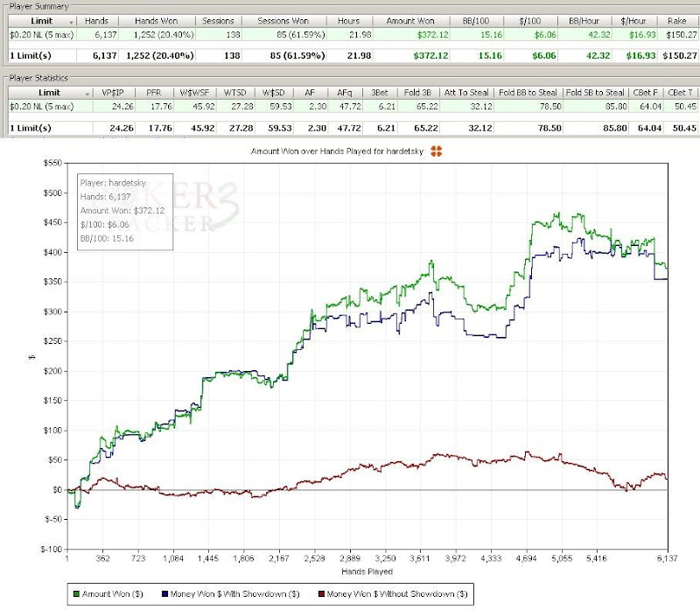This screenshot has height=610, width=700.
Task: Click the green Amount Won legend swatch
Action: click(76, 594)
